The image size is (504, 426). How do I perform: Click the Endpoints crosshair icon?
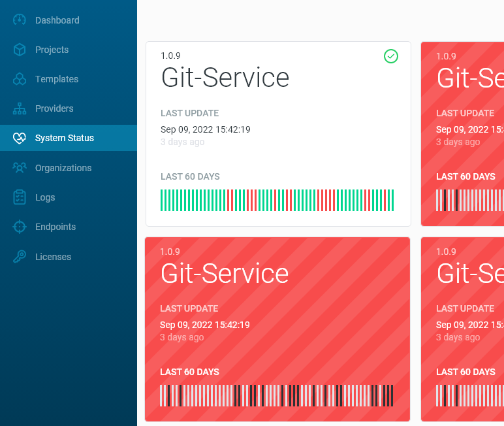pos(20,227)
